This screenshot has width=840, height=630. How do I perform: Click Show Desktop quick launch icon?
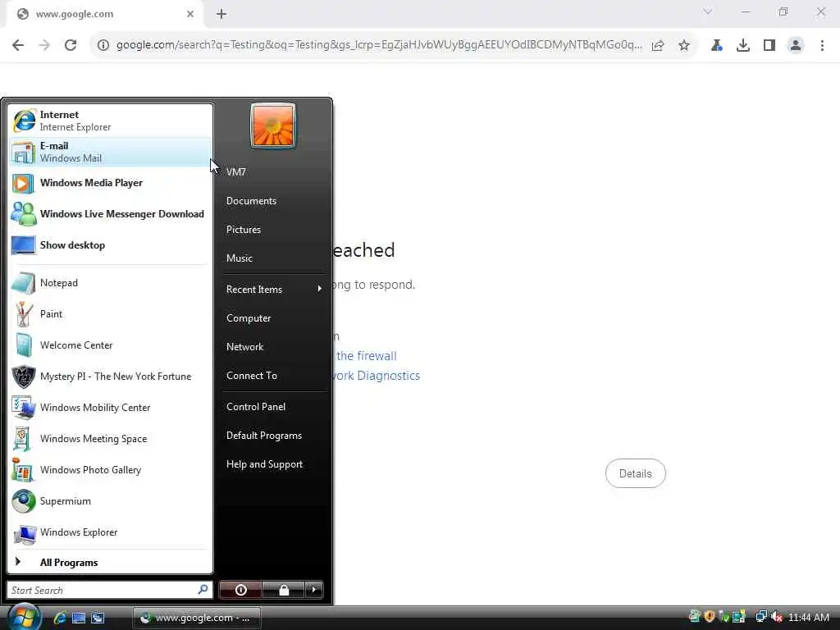[x=79, y=618]
